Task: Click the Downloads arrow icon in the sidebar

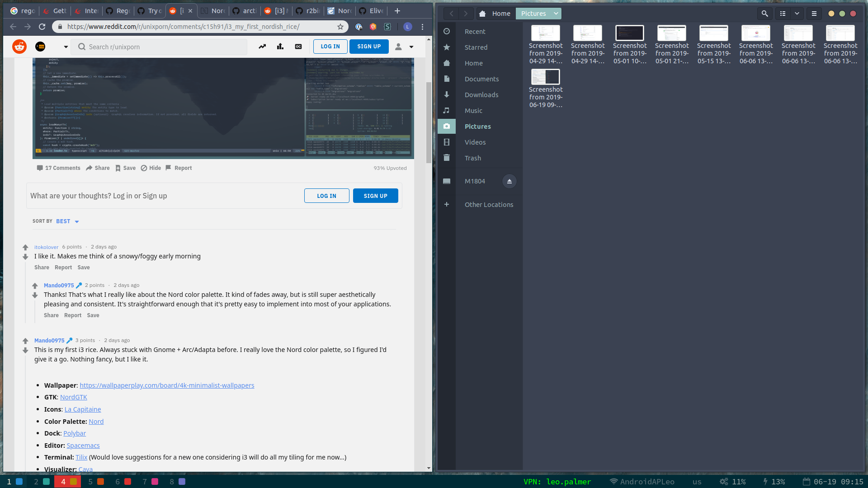Action: (447, 94)
